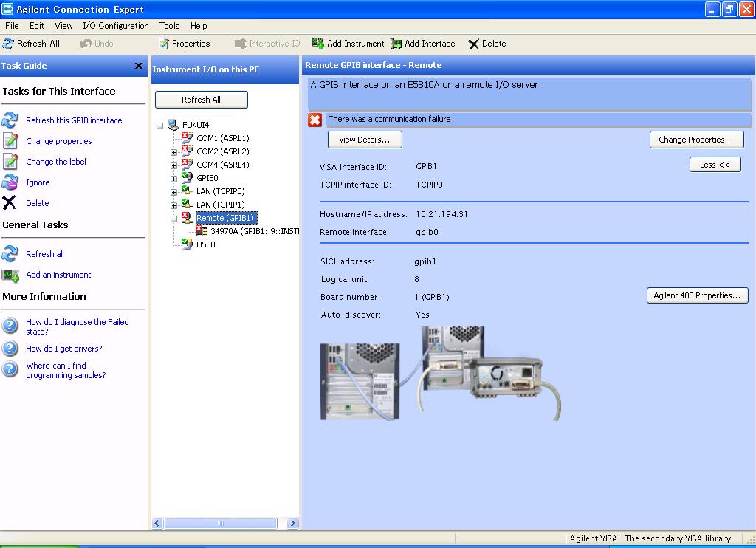Collapse the FUKUI4 root node
Viewport: 756px width, 548px height.
coord(159,126)
